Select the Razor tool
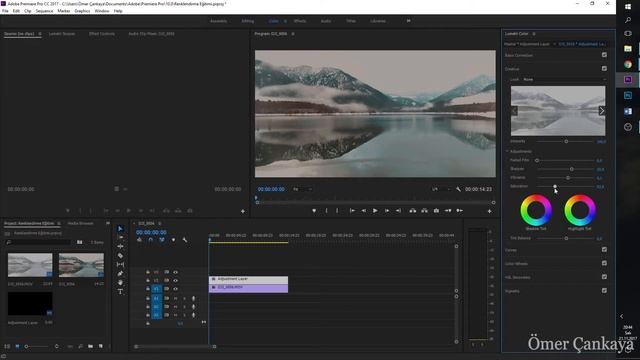This screenshot has width=640, height=360. (120, 256)
